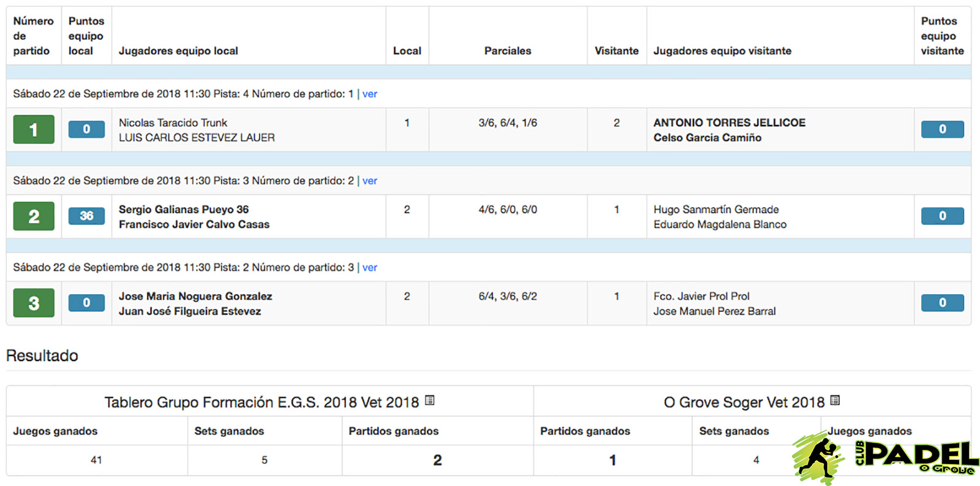980x486 pixels.
Task: Click the list icon beside Tablero Grupo Formación
Action: click(429, 400)
